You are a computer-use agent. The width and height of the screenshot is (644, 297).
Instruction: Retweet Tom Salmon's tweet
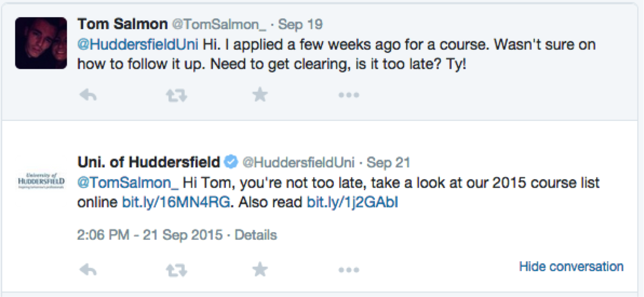point(176,95)
